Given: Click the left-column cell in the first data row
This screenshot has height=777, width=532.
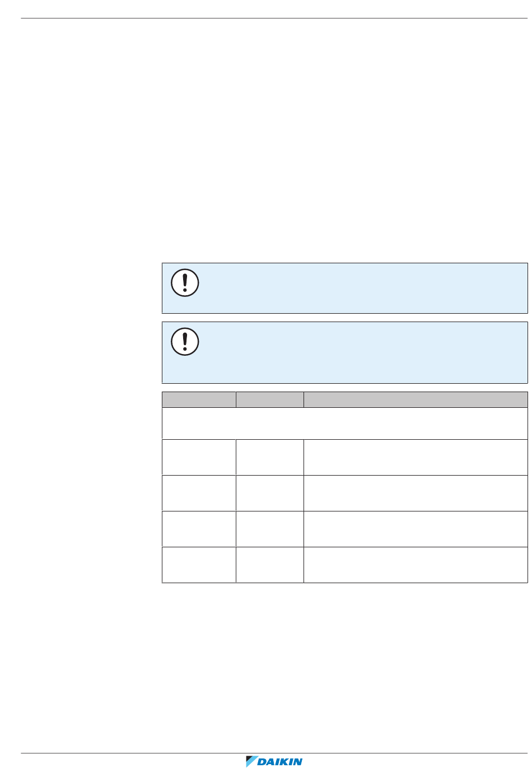Looking at the screenshot, I should click(x=199, y=457).
